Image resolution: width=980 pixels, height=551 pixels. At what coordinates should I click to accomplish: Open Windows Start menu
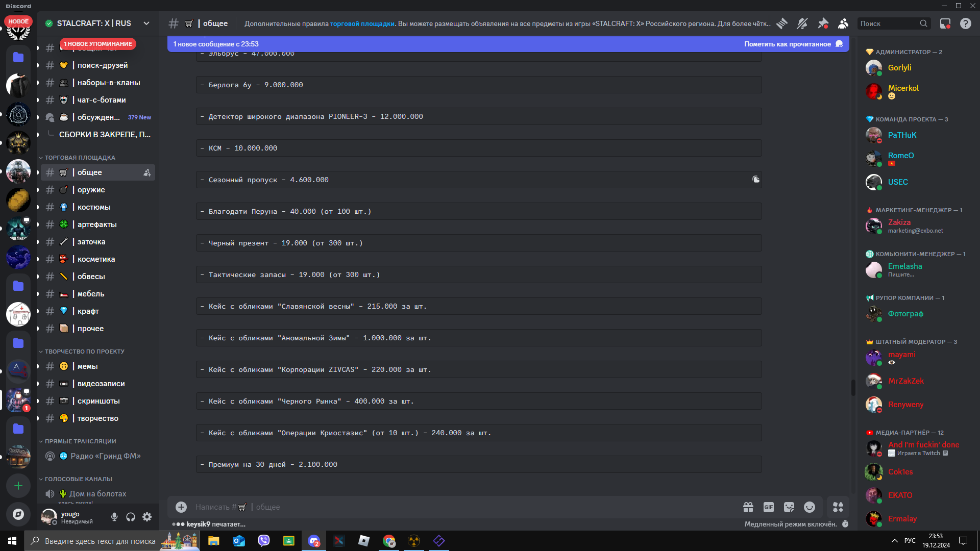tap(12, 541)
